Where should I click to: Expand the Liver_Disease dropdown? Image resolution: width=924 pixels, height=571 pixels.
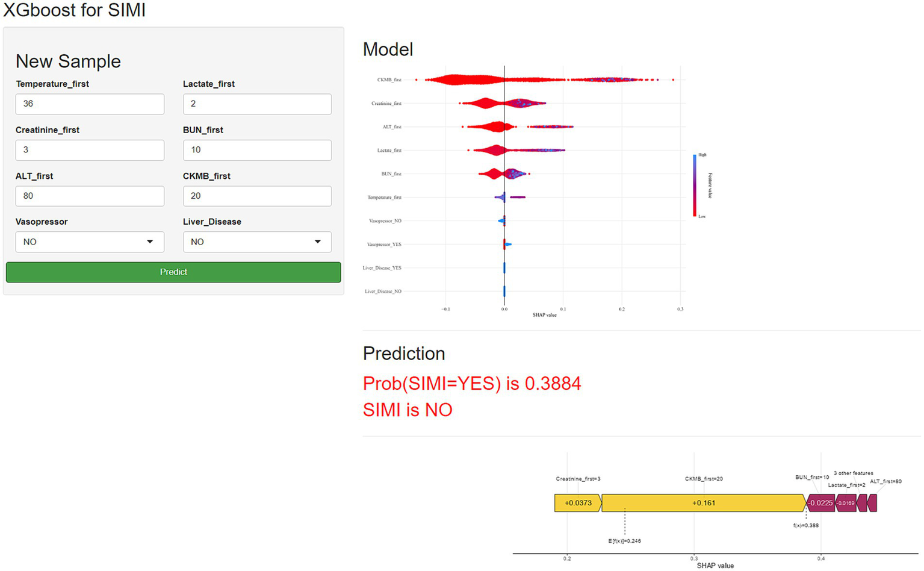click(257, 242)
